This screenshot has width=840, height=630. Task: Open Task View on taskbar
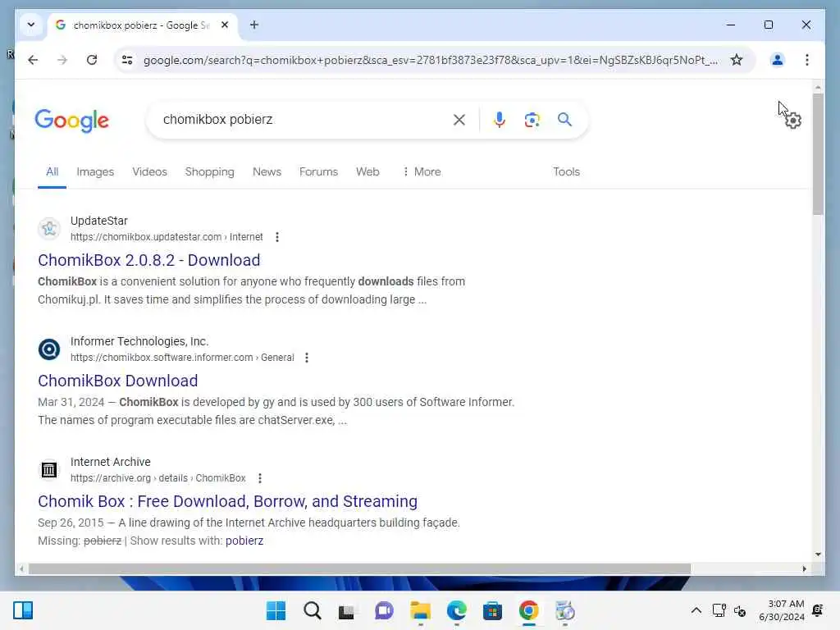(347, 610)
